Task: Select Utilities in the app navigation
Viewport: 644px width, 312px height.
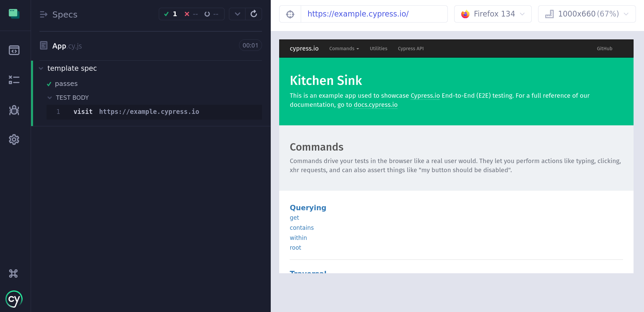Action: coord(378,49)
